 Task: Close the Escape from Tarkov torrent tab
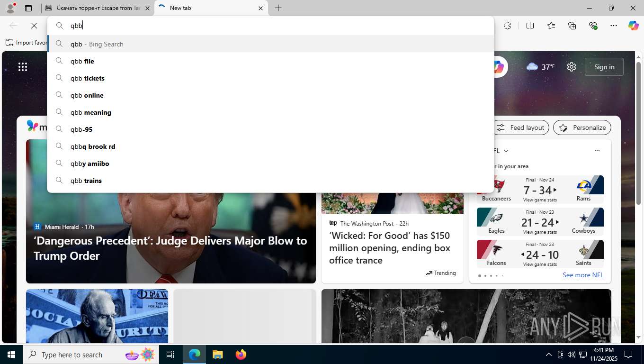147,8
